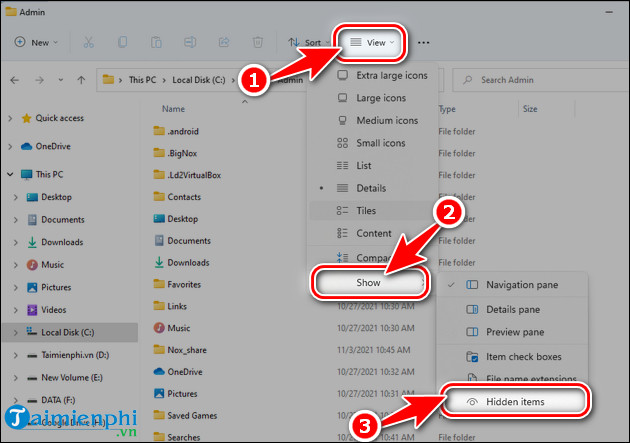Enable Item check boxes
This screenshot has height=443, width=630.
(x=512, y=357)
